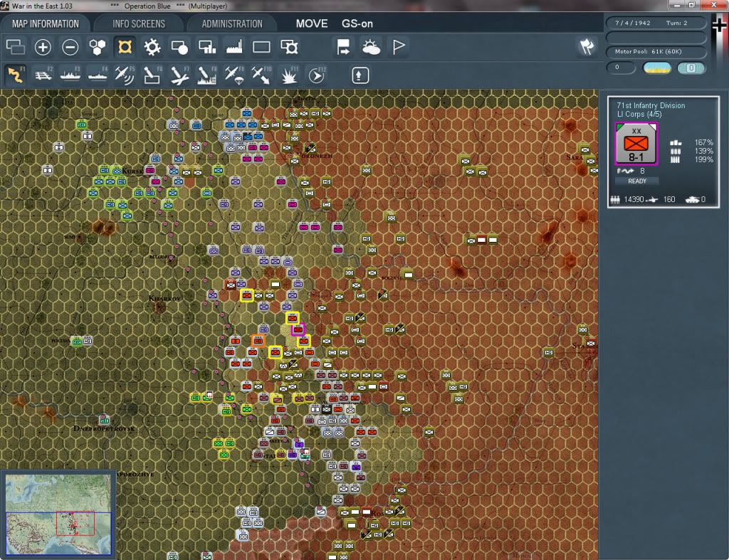Toggle the rectangle-with-circle map overlay icon
Image resolution: width=729 pixels, height=560 pixels.
click(179, 47)
